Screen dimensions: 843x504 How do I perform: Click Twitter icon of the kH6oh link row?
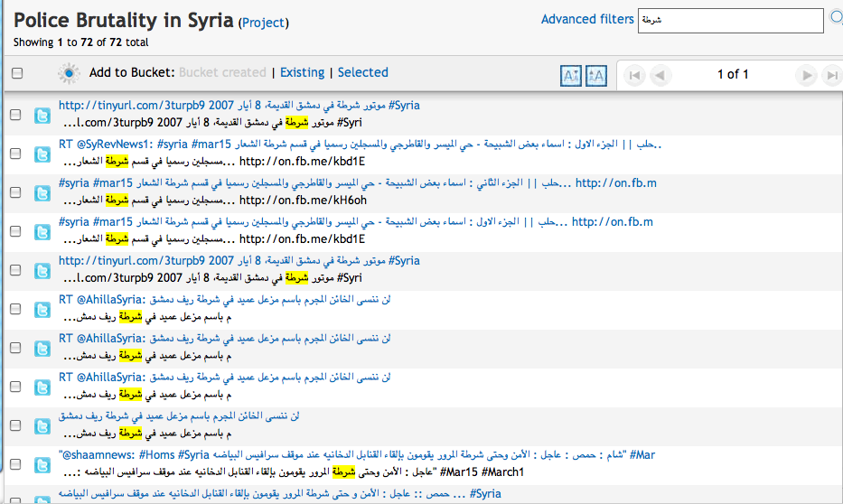(42, 193)
